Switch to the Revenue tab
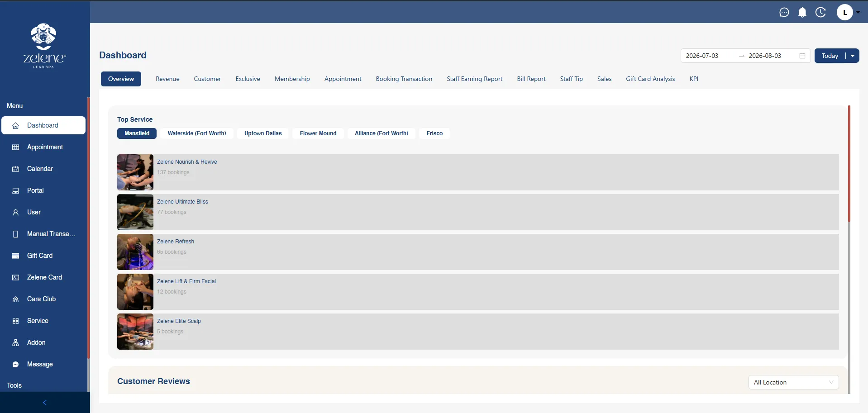Image resolution: width=868 pixels, height=413 pixels. [x=167, y=79]
